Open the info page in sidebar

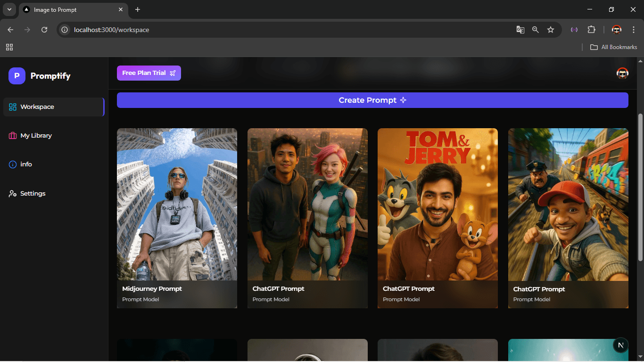(54, 165)
